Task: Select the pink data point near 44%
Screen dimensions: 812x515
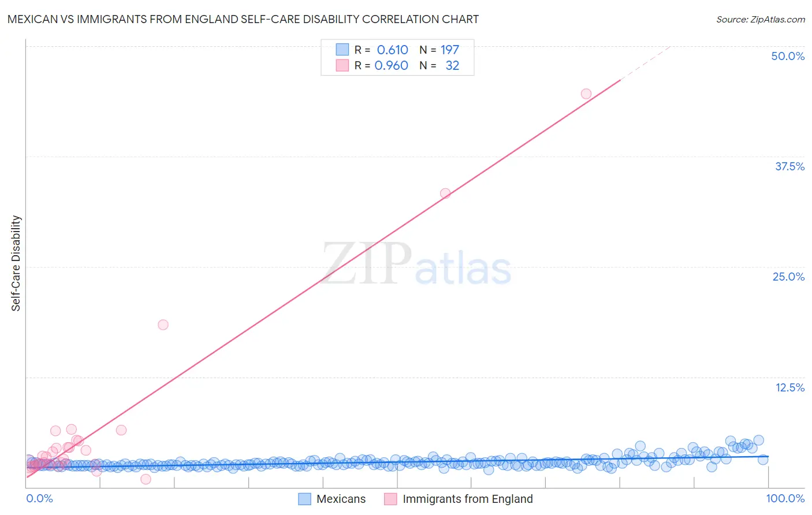Action: pyautogui.click(x=586, y=94)
